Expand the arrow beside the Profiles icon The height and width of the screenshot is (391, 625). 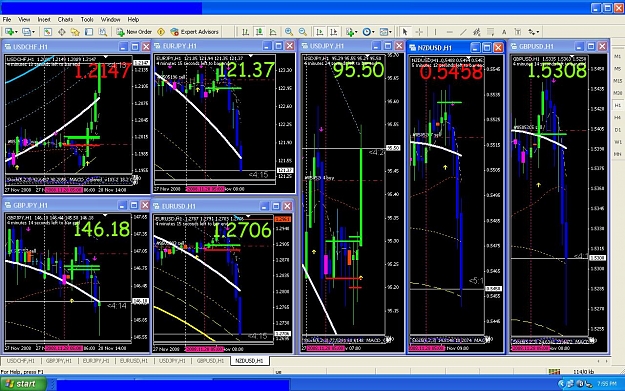pos(33,32)
